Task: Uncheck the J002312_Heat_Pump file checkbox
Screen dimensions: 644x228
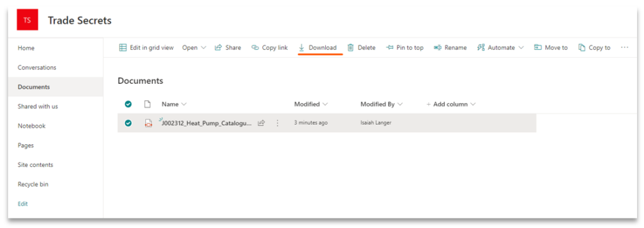Action: point(128,123)
